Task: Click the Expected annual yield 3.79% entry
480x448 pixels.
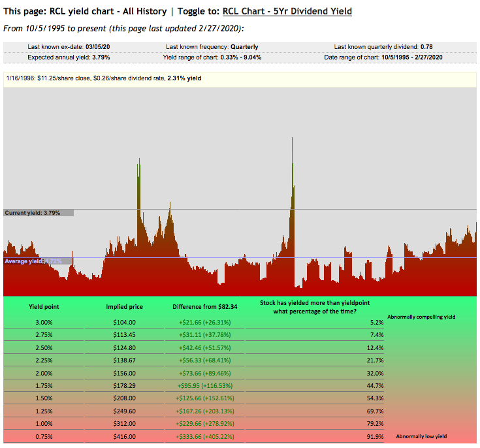Action: pyautogui.click(x=69, y=57)
